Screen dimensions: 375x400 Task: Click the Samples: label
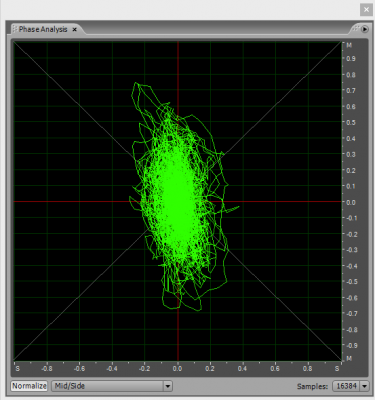[312, 386]
